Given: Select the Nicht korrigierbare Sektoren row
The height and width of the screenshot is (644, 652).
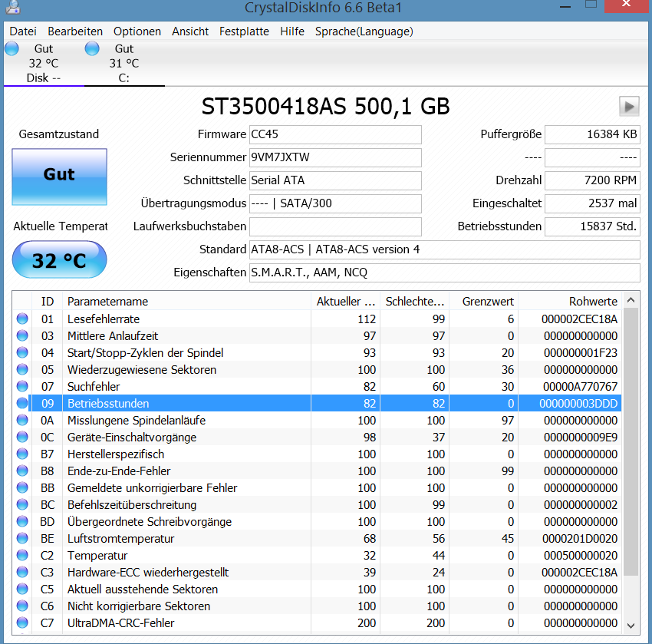Looking at the screenshot, I should (317, 606).
